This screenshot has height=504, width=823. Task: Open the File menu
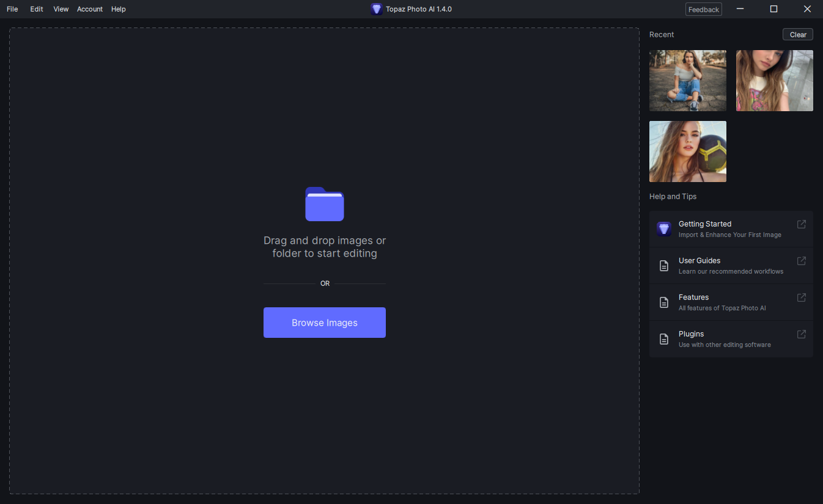(x=12, y=9)
